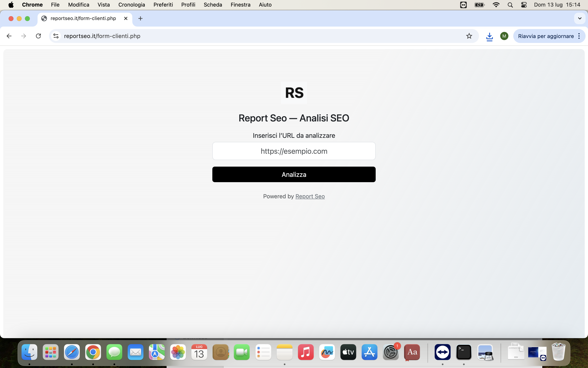Close the reportseo.it tab
588x368 pixels.
(x=126, y=18)
